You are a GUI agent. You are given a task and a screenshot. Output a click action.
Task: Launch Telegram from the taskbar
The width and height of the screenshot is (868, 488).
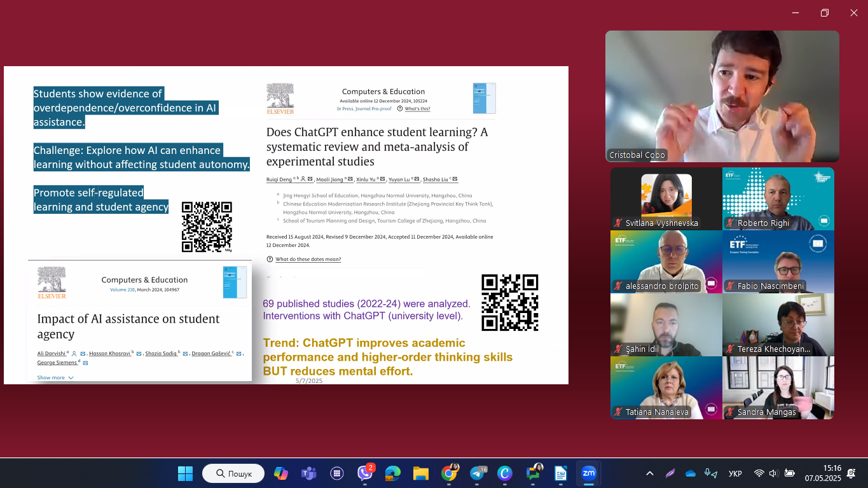point(477,473)
